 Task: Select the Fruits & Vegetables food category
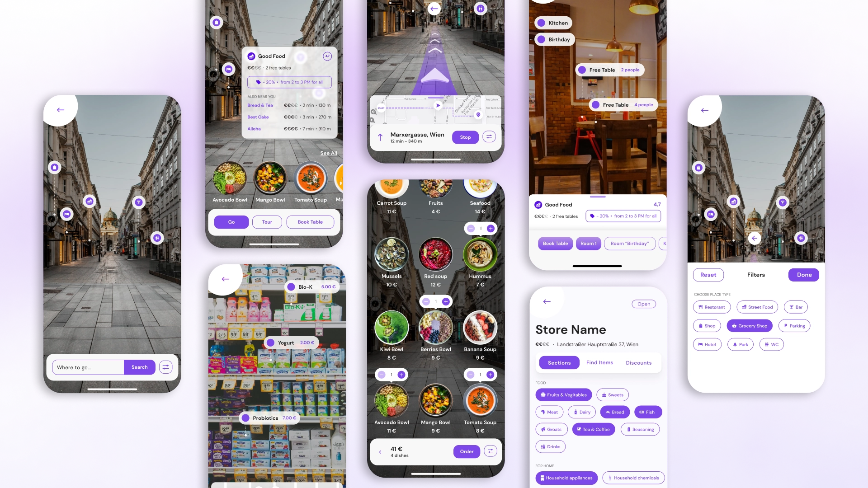[564, 394]
